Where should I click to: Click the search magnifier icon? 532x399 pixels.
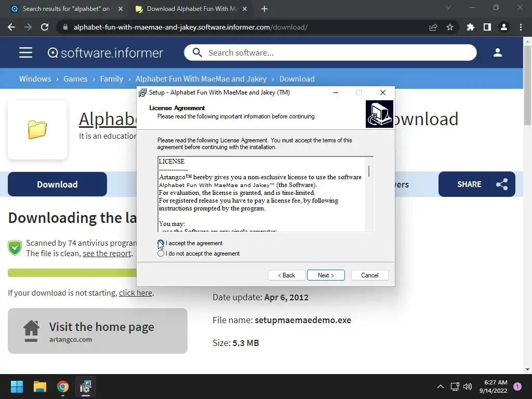(197, 52)
